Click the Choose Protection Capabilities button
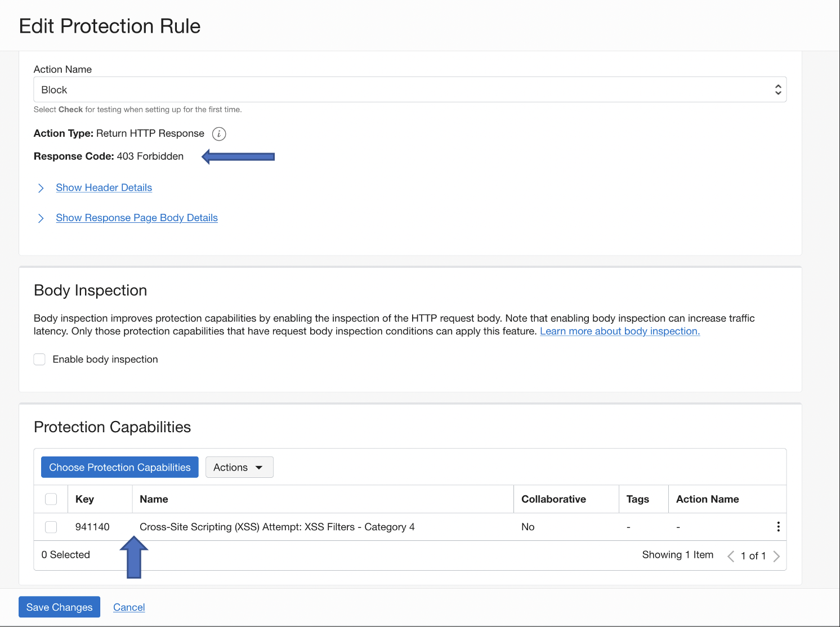Image resolution: width=840 pixels, height=627 pixels. [120, 468]
